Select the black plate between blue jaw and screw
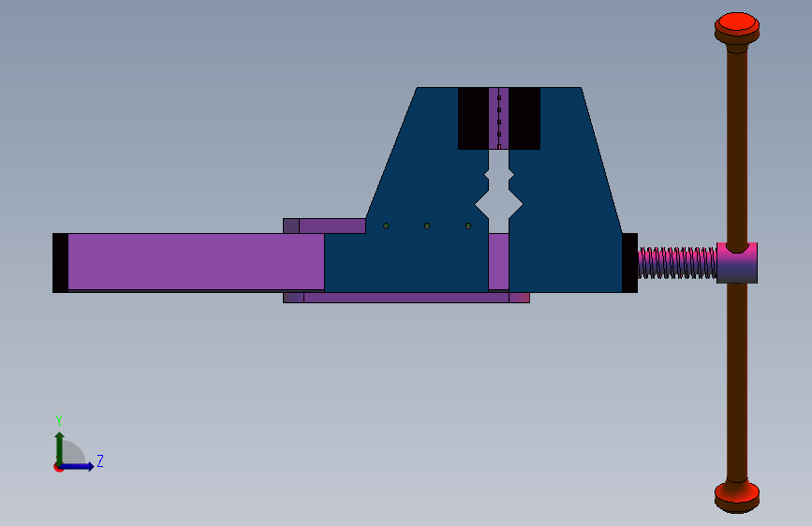The image size is (812, 526). tap(629, 263)
